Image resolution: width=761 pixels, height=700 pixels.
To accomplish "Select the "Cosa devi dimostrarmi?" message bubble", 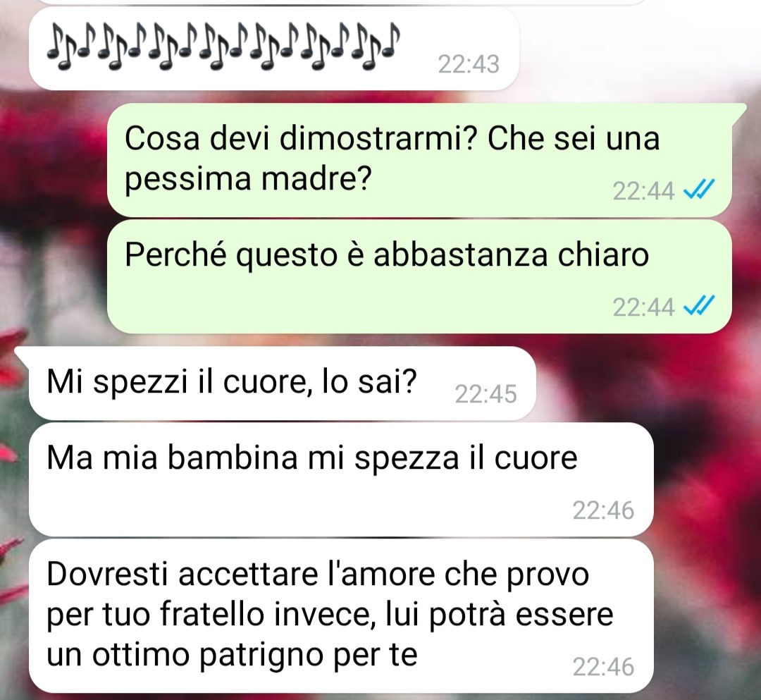I will pyautogui.click(x=419, y=160).
